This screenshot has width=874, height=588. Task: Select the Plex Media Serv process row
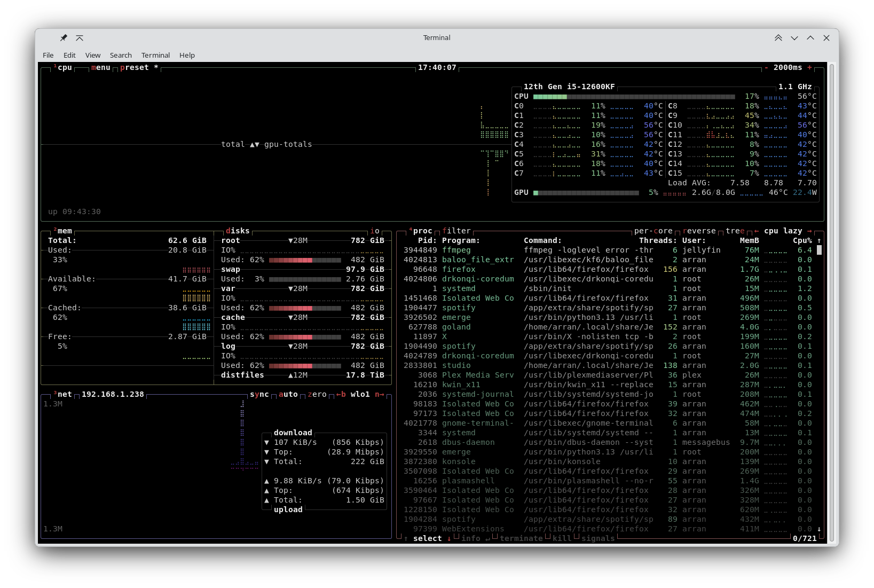pyautogui.click(x=608, y=375)
